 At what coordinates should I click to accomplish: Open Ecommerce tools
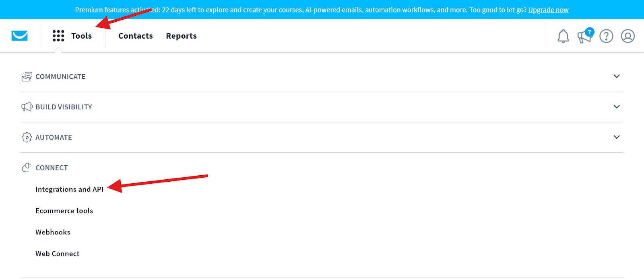click(64, 211)
